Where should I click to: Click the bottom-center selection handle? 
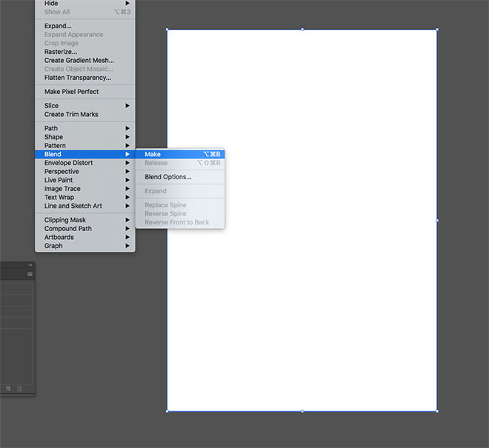(x=302, y=411)
